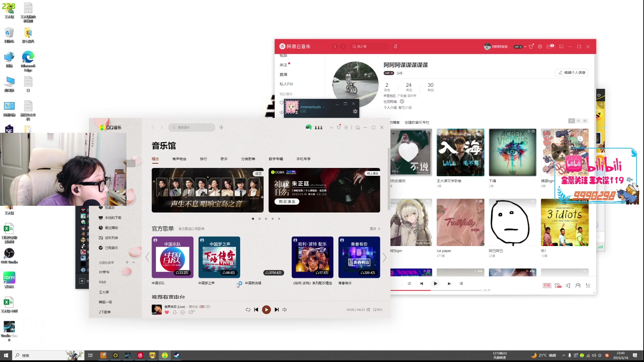Open the QQ Music play queue (955)
The width and height of the screenshot is (644, 362).
(378, 310)
